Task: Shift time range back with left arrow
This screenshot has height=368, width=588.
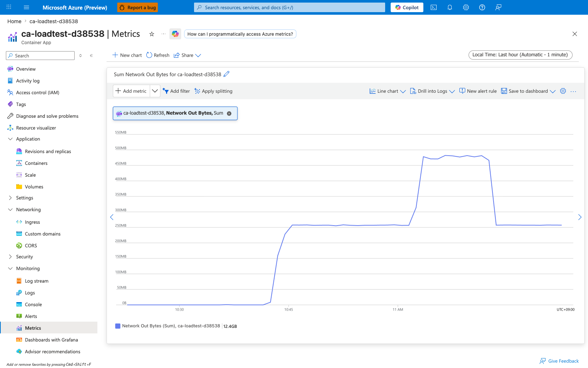Action: [112, 217]
